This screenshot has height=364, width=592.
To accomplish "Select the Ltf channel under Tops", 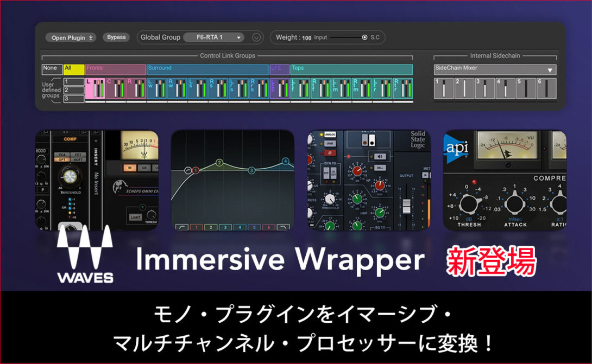I will click(x=299, y=87).
